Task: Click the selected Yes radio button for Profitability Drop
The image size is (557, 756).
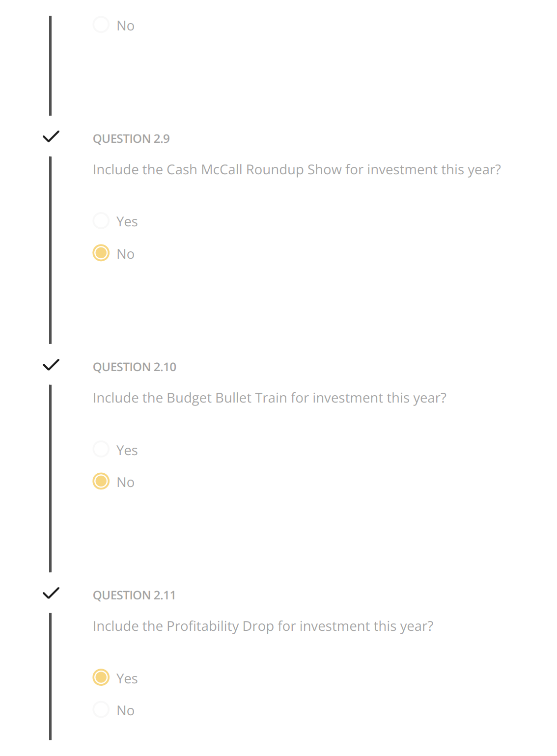Action: point(101,677)
